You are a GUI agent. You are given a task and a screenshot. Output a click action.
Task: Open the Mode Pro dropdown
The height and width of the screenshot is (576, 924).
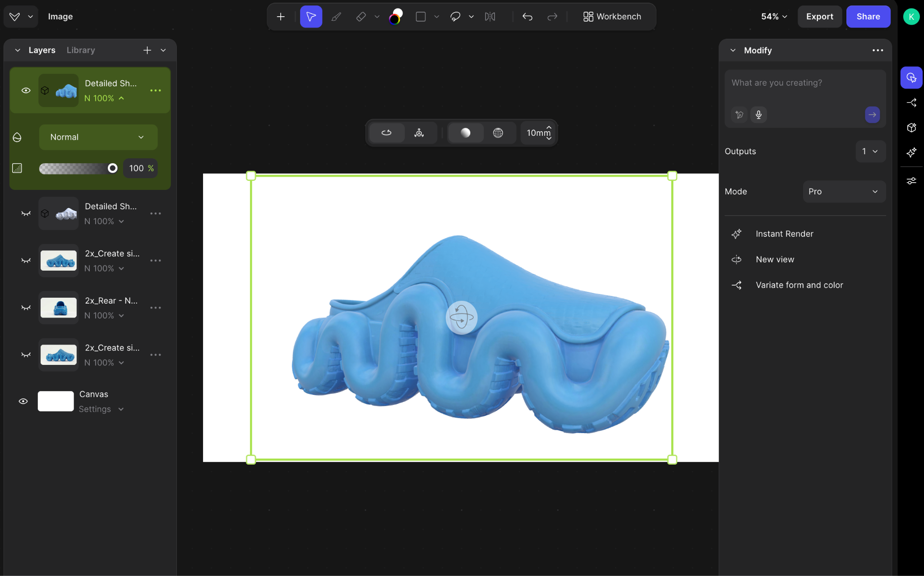coord(844,192)
